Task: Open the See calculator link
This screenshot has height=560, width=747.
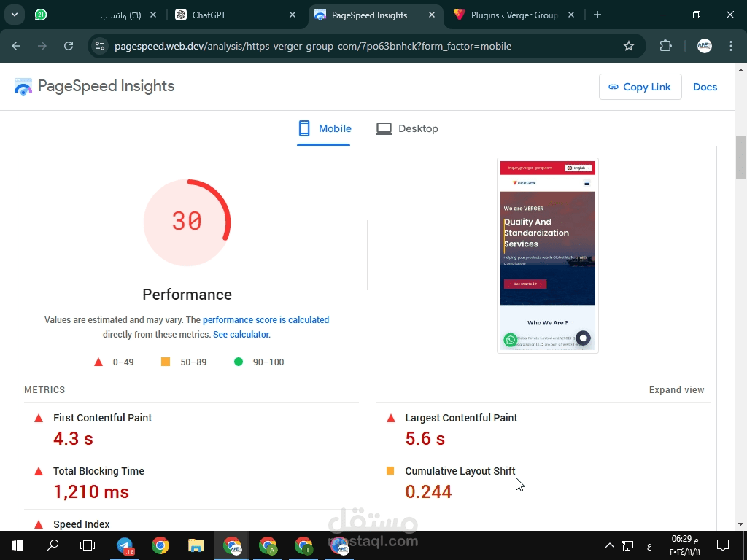Action: point(241,334)
